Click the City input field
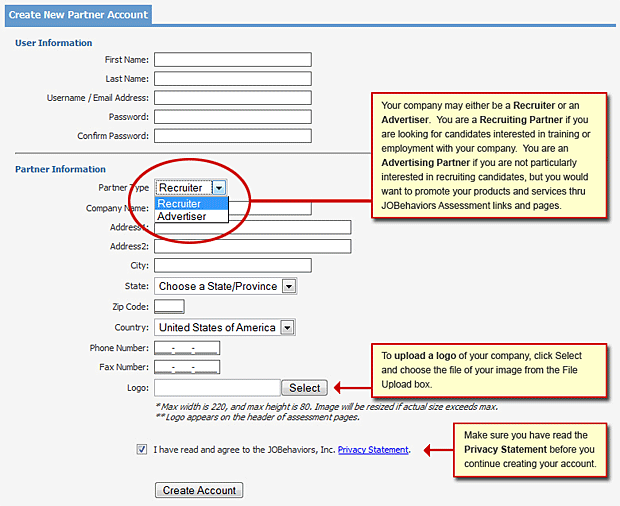This screenshot has width=620, height=506. point(232,265)
